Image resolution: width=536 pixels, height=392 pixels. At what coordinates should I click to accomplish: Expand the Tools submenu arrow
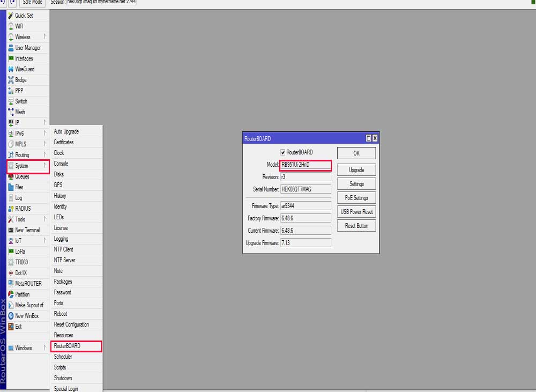click(45, 219)
